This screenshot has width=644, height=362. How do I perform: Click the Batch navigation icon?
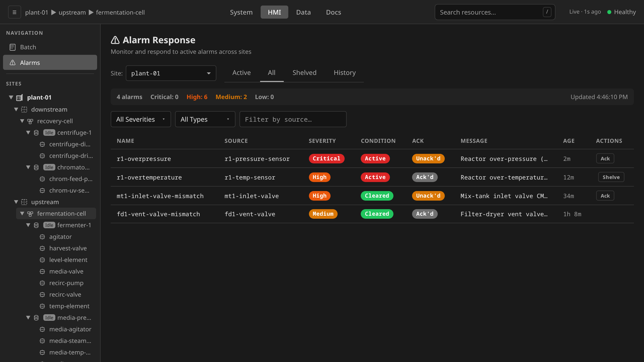pos(13,47)
